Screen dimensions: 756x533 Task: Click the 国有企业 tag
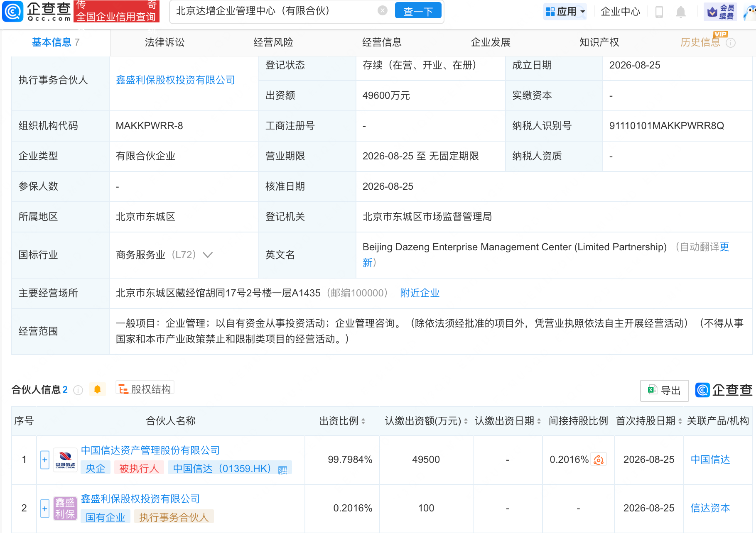(106, 517)
